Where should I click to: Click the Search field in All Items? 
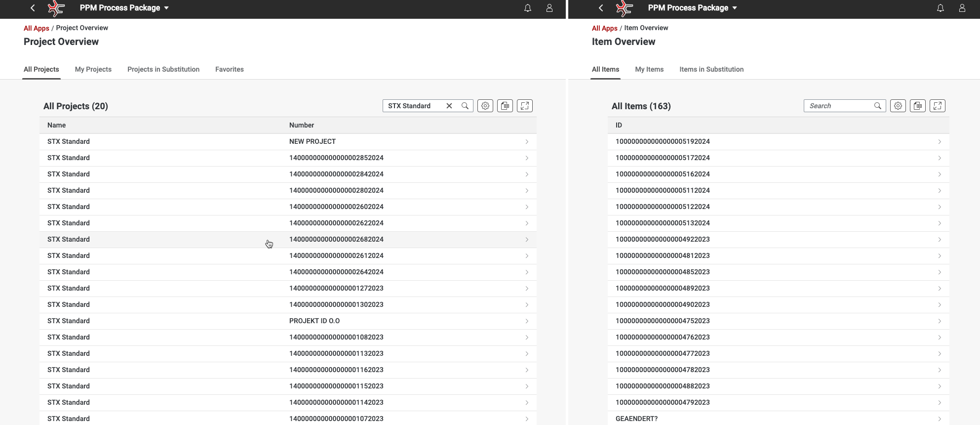click(839, 106)
